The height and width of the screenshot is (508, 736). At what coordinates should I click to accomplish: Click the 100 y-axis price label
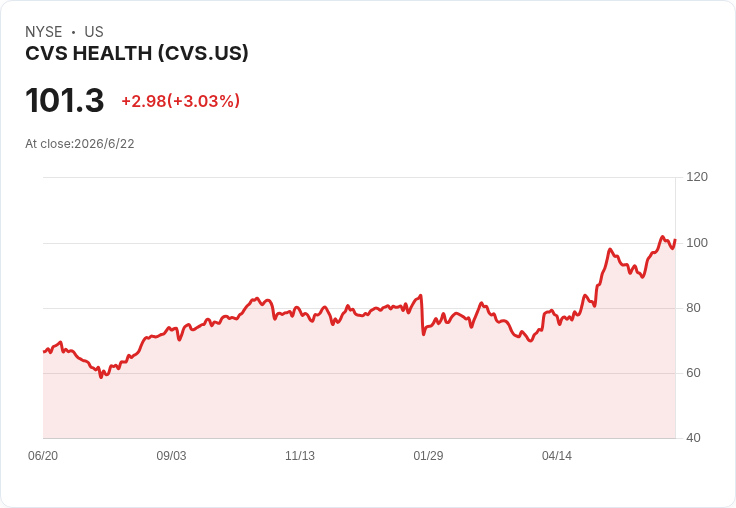(x=697, y=243)
